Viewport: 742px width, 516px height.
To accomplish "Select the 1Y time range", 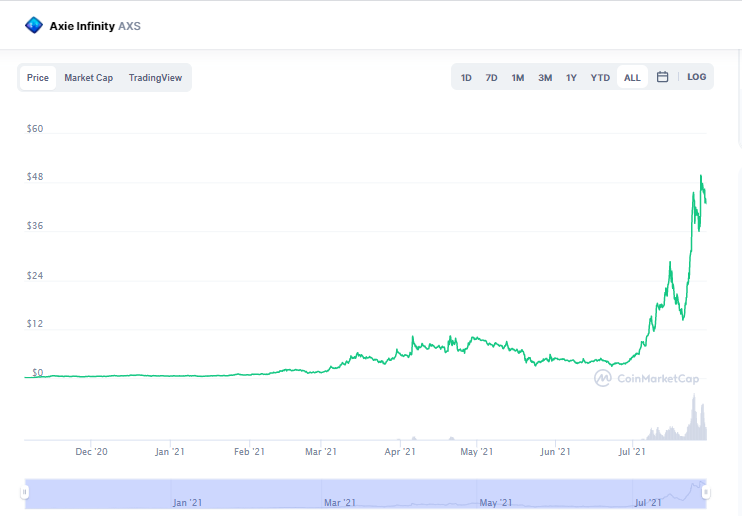I will tap(571, 78).
